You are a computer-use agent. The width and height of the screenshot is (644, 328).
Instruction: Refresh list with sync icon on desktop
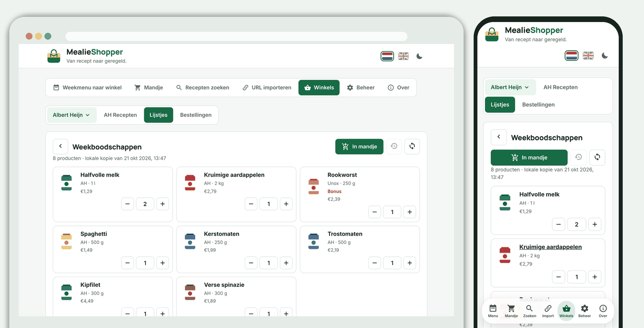click(412, 146)
